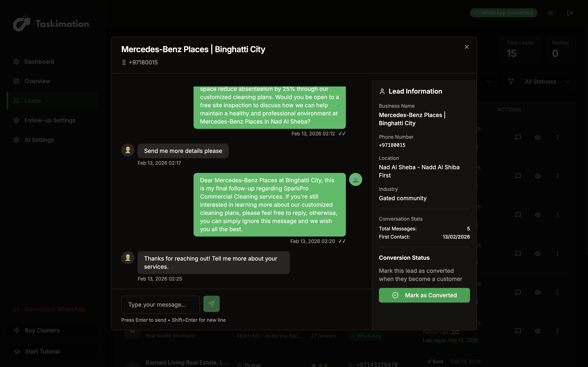Click the WhatsApp Connected status badge
The width and height of the screenshot is (588, 367).
[503, 13]
